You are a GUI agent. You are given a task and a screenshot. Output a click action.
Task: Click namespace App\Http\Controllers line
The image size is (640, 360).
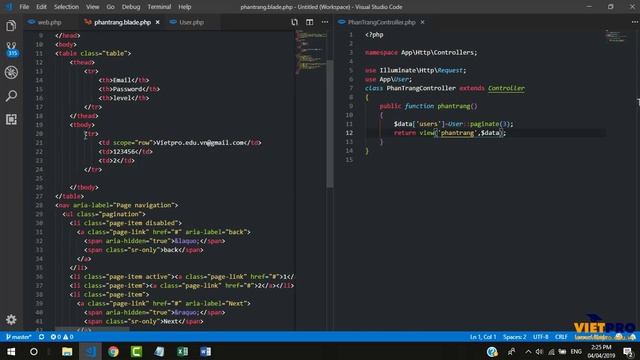(421, 52)
